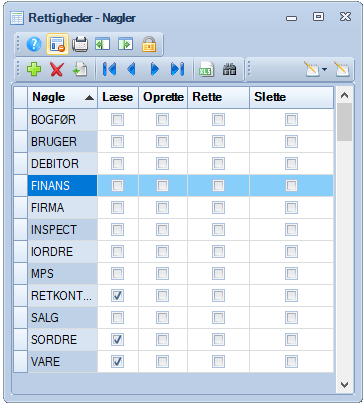This screenshot has height=404, width=364.
Task: Export to Excel with XLS icon
Action: [x=206, y=69]
